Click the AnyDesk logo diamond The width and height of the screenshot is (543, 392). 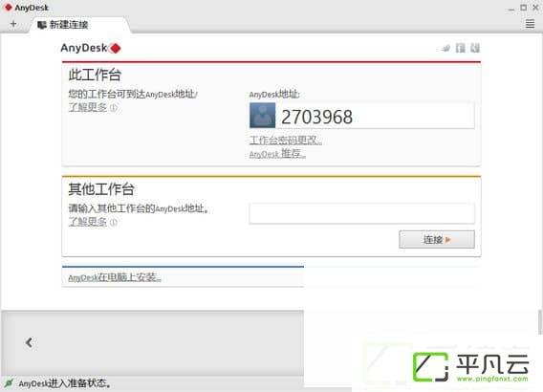click(116, 49)
